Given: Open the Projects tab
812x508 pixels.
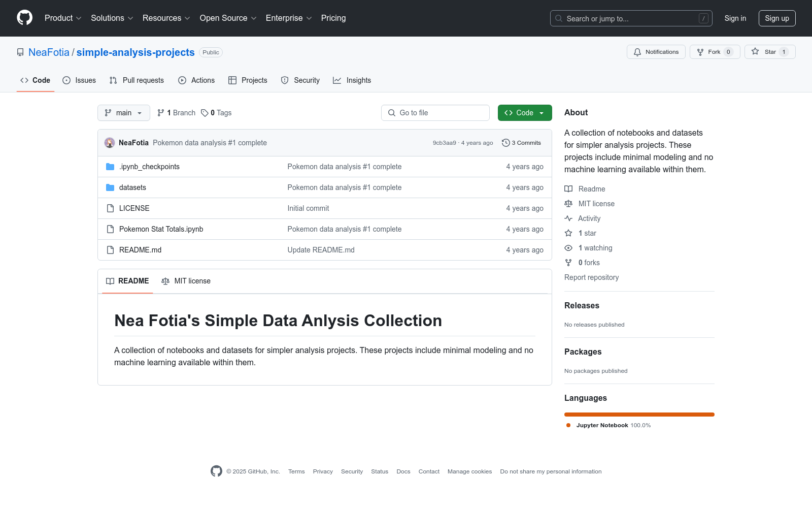Looking at the screenshot, I should (248, 80).
